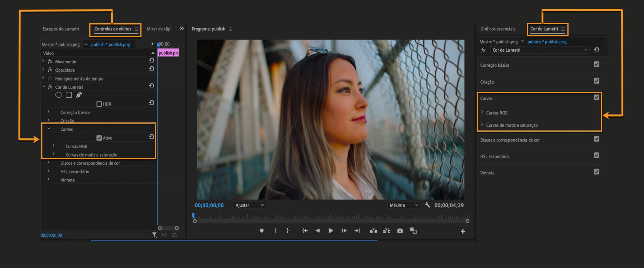Toggle Discos e correspondência de cor checkbox

pyautogui.click(x=596, y=139)
